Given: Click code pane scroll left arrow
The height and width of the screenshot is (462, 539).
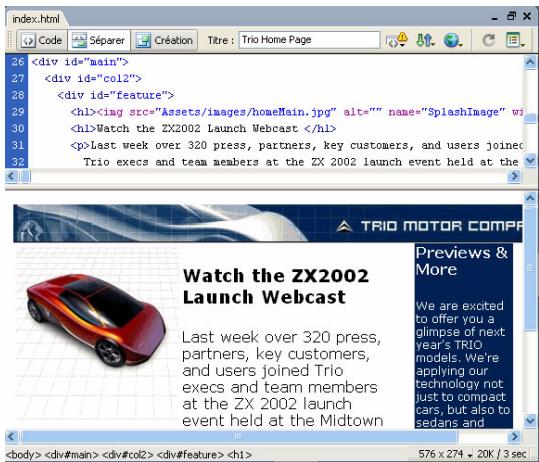Looking at the screenshot, I should [x=11, y=176].
